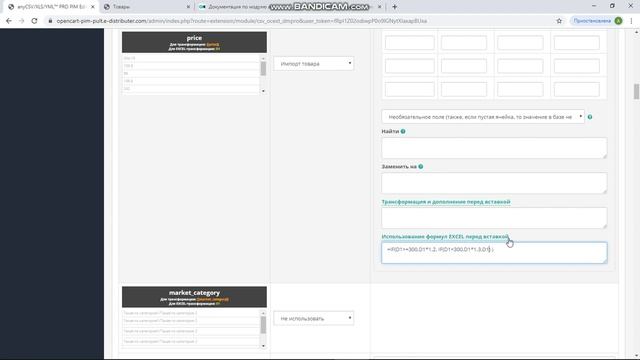
Task: Click into the Заменить на text area
Action: 494,183
